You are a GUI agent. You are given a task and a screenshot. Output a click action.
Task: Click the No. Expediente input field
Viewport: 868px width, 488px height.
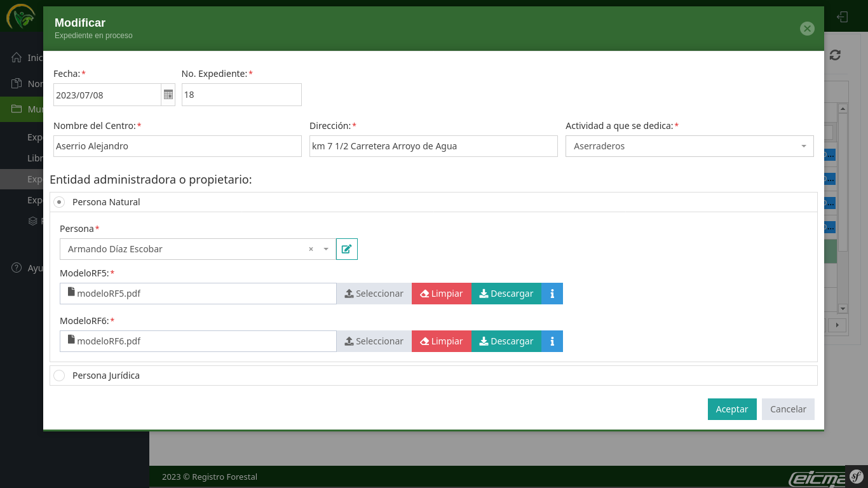(x=241, y=95)
